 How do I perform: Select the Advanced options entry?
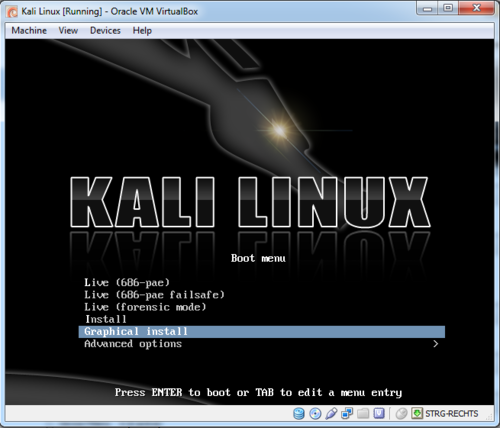click(262, 344)
